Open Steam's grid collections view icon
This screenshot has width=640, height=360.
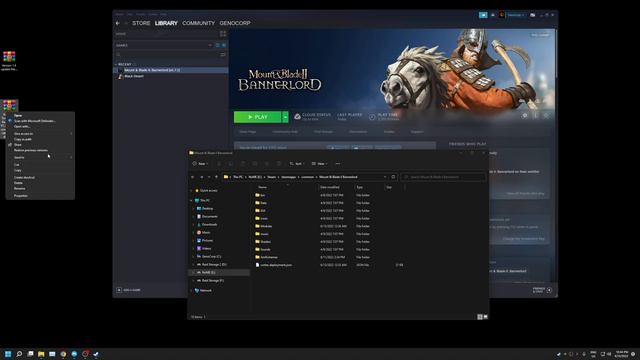pyautogui.click(x=223, y=34)
